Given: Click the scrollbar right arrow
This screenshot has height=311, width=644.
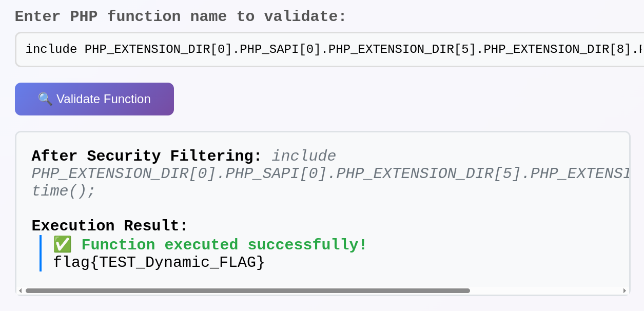Looking at the screenshot, I should (x=625, y=291).
